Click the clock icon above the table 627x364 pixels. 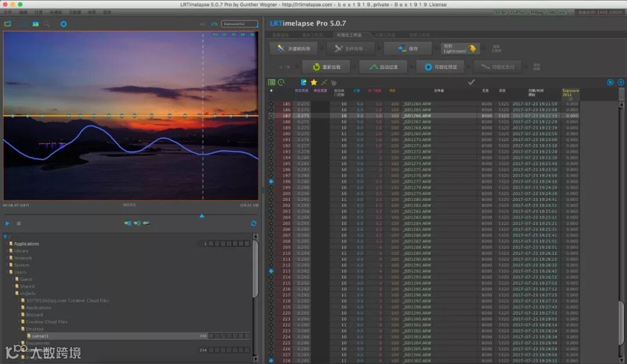[281, 82]
